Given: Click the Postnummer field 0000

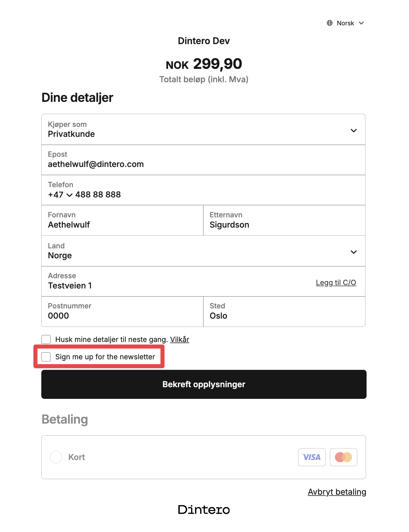Looking at the screenshot, I should click(x=122, y=312).
